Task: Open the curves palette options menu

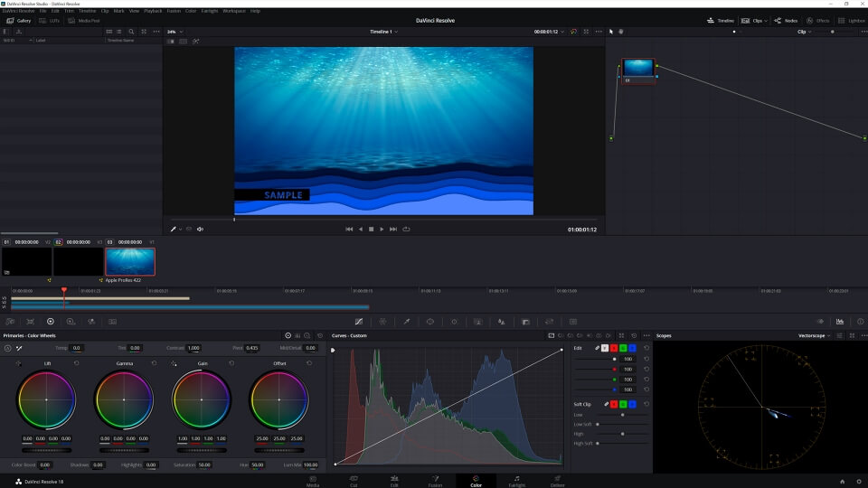Action: 646,336
